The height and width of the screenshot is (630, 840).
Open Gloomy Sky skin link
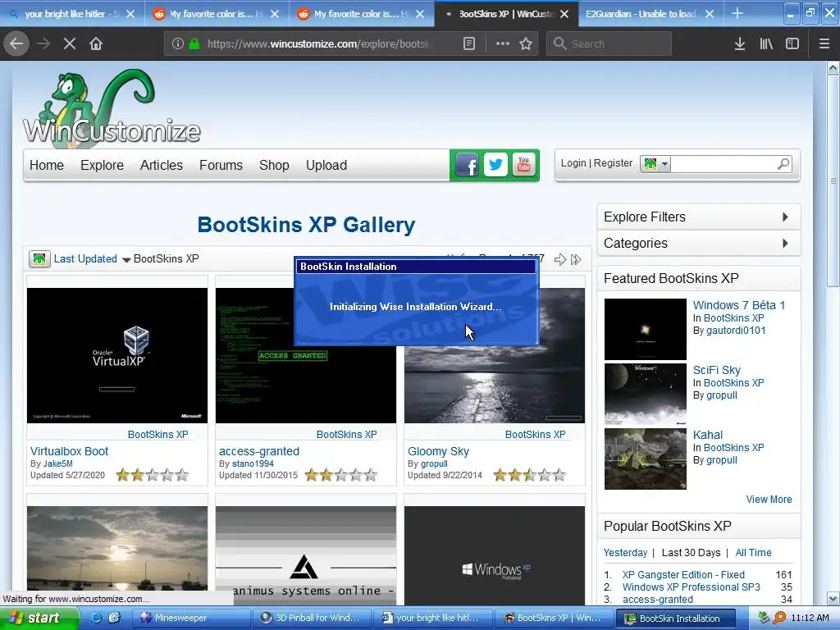tap(438, 451)
